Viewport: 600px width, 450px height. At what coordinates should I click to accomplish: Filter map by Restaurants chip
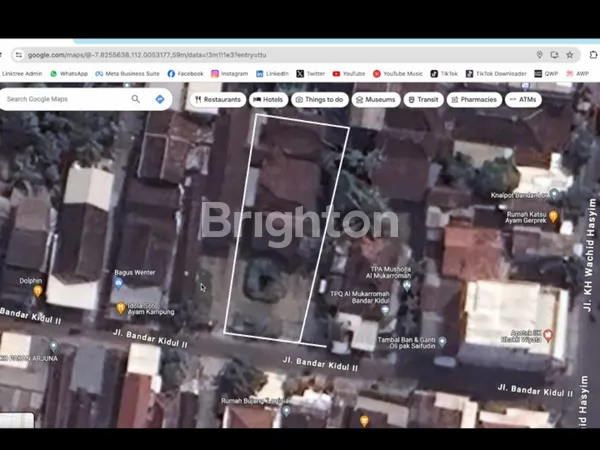(217, 100)
